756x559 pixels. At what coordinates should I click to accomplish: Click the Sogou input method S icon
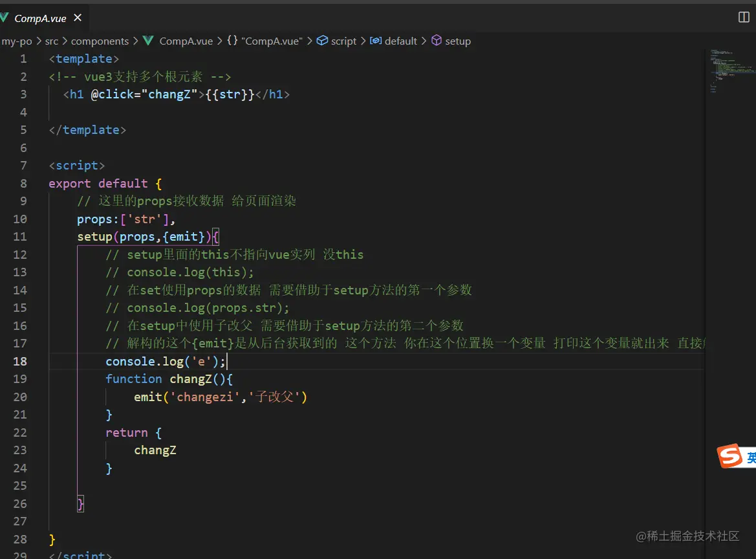[729, 455]
